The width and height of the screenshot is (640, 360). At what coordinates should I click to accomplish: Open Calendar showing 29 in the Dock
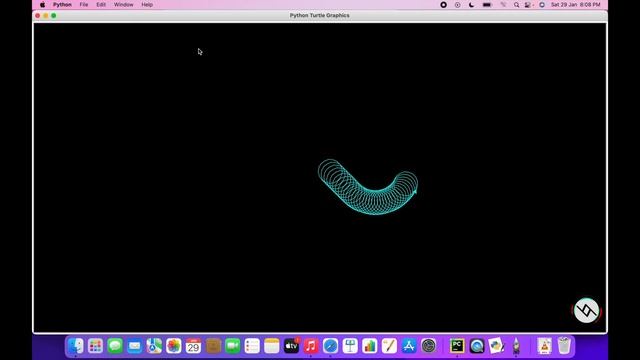coord(193,346)
